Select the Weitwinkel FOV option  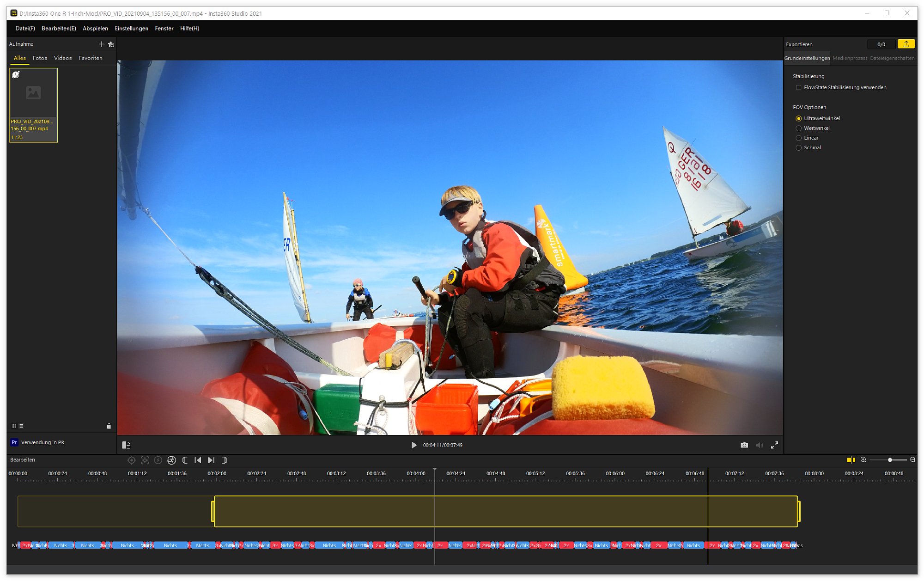tap(798, 128)
